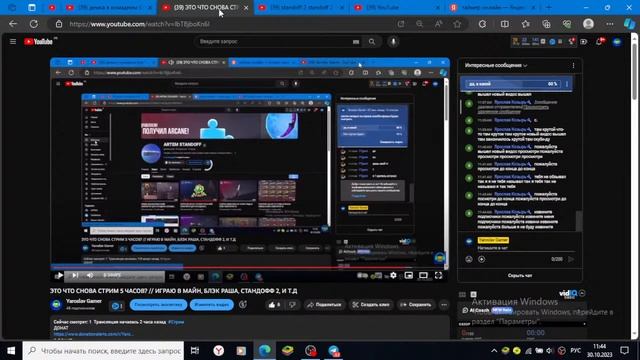The image size is (640, 360).
Task: Switch to theater mode
Action: click(x=423, y=276)
